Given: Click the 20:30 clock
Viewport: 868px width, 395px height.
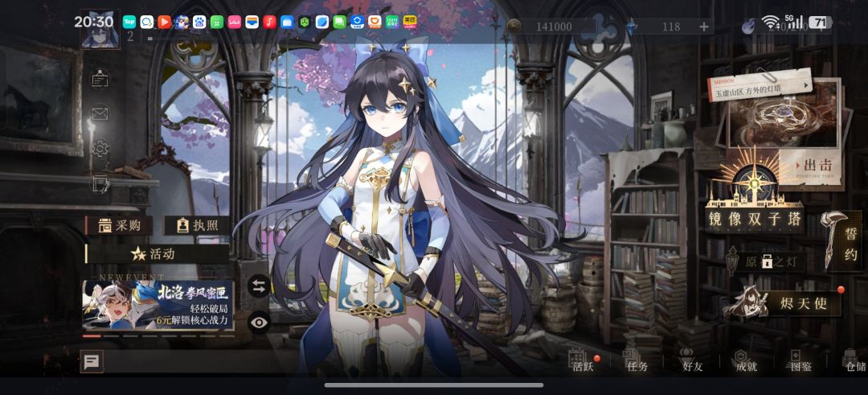Looking at the screenshot, I should (94, 22).
